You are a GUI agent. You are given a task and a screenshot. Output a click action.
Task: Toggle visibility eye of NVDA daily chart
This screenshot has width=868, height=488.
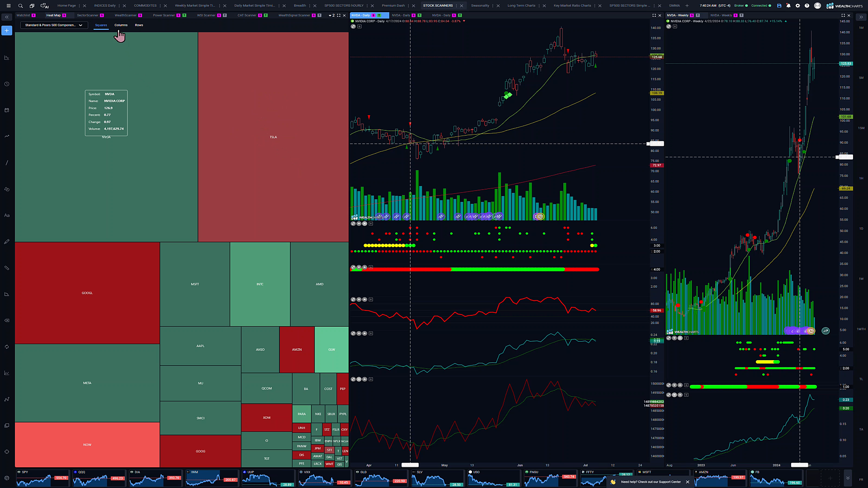(353, 26)
